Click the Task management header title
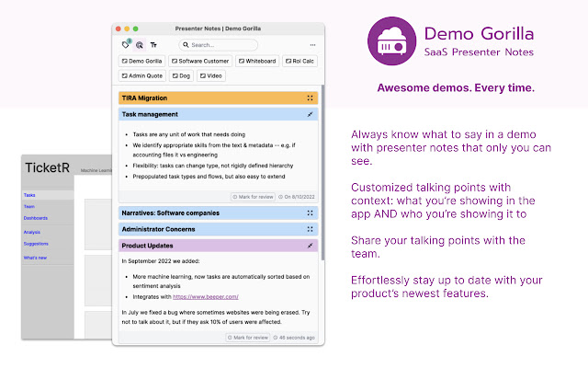The height and width of the screenshot is (368, 588). pos(150,114)
